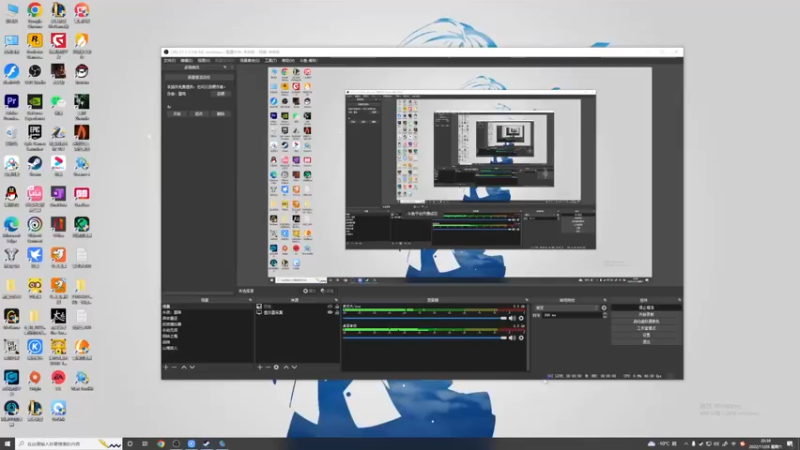Open Microsoft Edge desktop shortcut
The width and height of the screenshot is (800, 450).
click(x=11, y=230)
